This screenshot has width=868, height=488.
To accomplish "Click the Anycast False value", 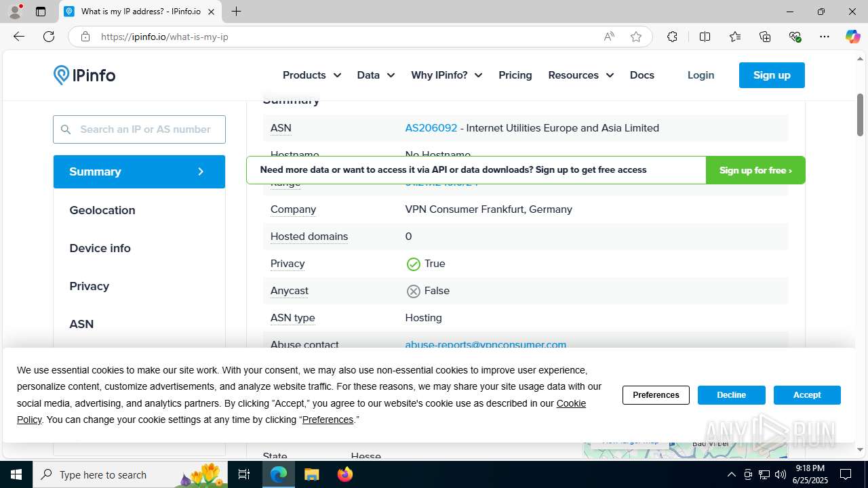I will click(x=428, y=291).
